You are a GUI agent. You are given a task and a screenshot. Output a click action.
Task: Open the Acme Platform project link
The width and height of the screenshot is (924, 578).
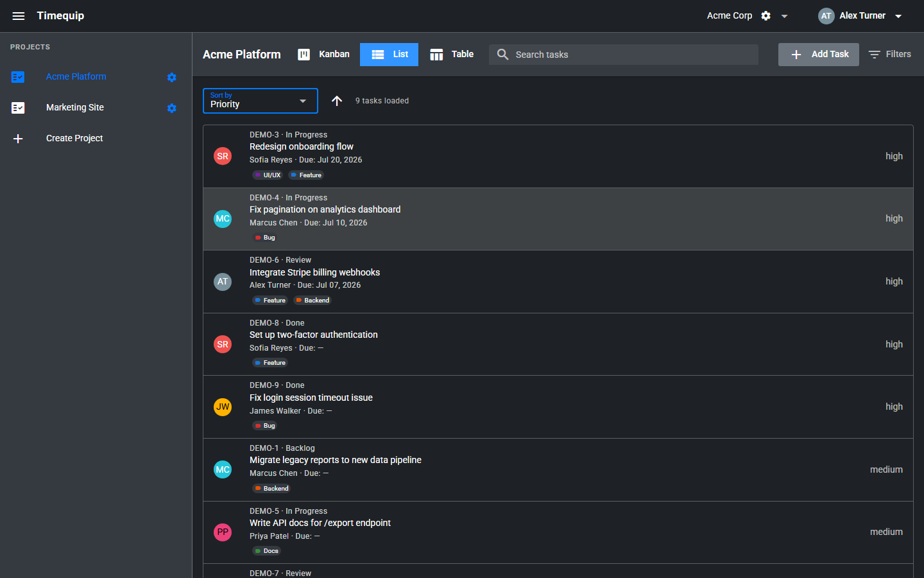click(x=76, y=76)
